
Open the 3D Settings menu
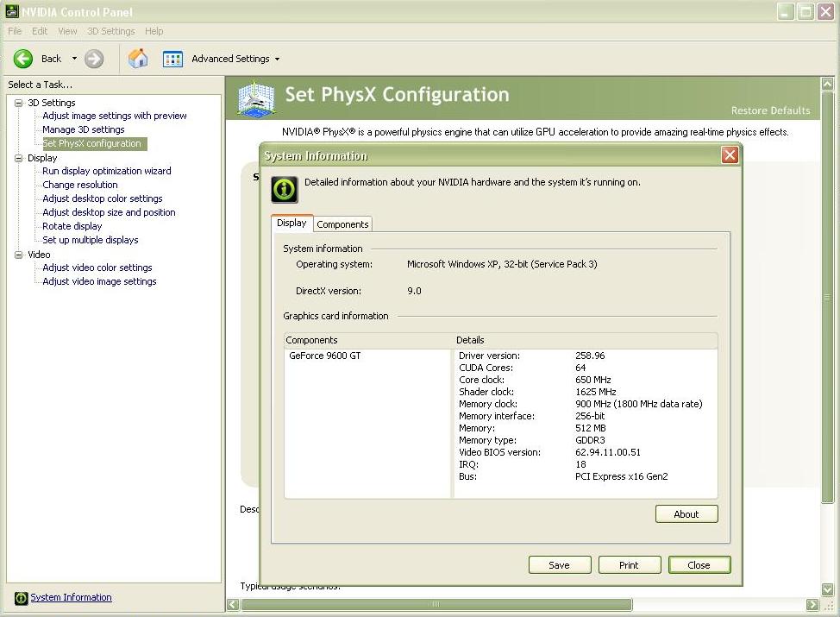pyautogui.click(x=111, y=31)
